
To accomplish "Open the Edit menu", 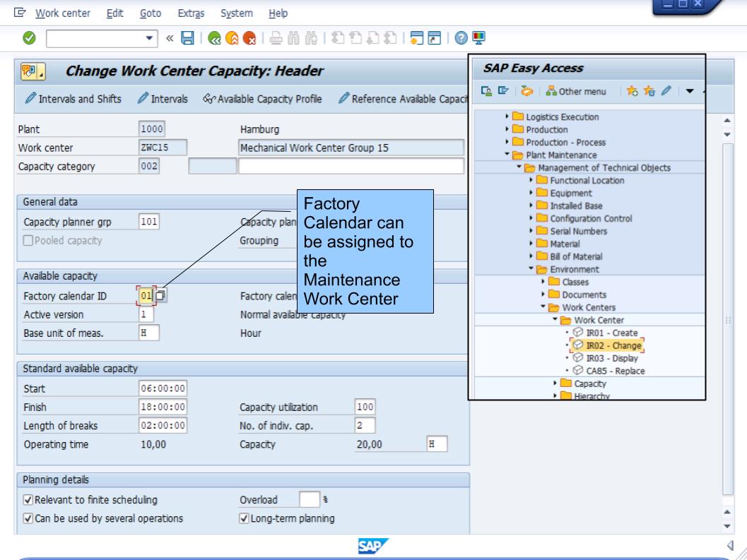I will pyautogui.click(x=114, y=13).
